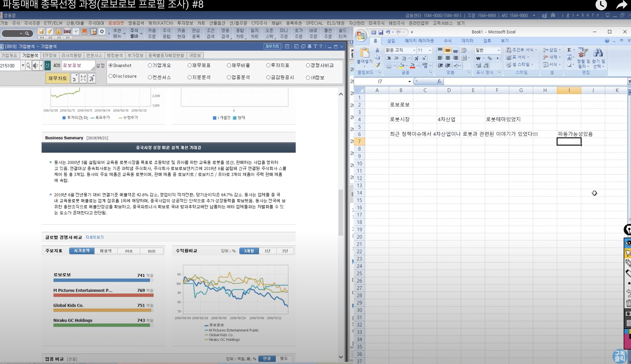Click the Excel merge and center icon
Image resolution: width=631 pixels, height=364 pixels.
[464, 58]
